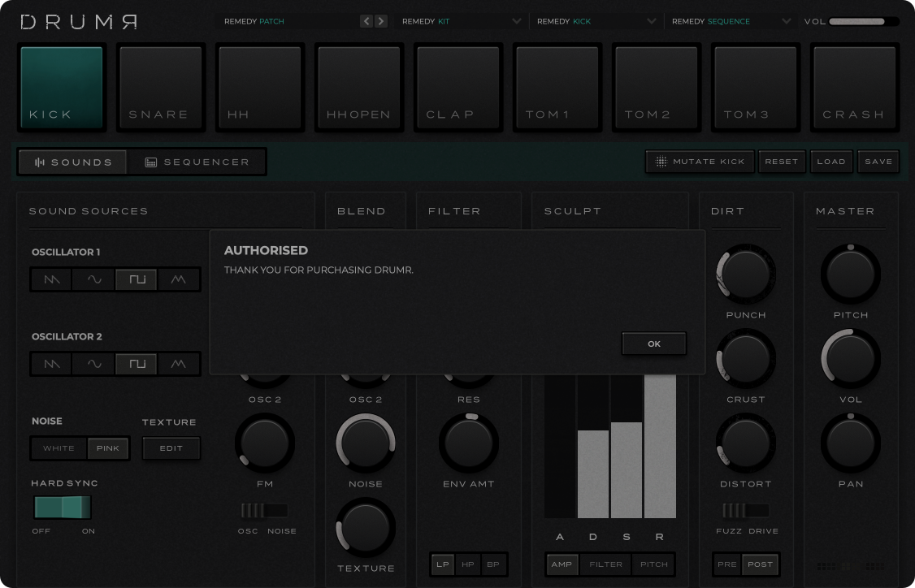
Task: Select the Snare drum pad
Action: 160,88
